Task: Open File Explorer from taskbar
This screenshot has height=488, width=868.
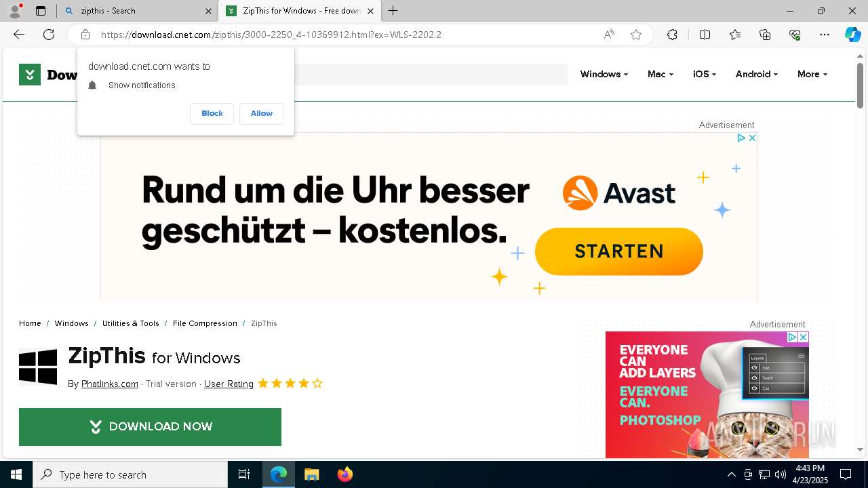Action: click(311, 474)
